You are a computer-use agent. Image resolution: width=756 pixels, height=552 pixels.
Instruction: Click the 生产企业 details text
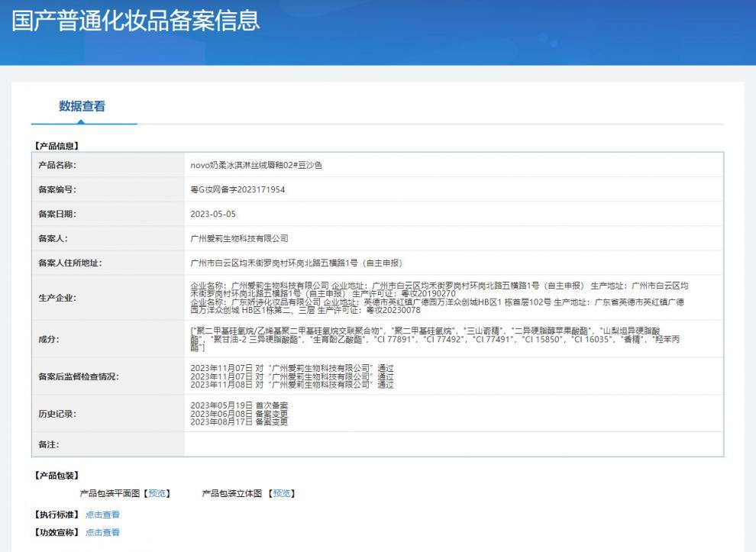[x=439, y=298]
